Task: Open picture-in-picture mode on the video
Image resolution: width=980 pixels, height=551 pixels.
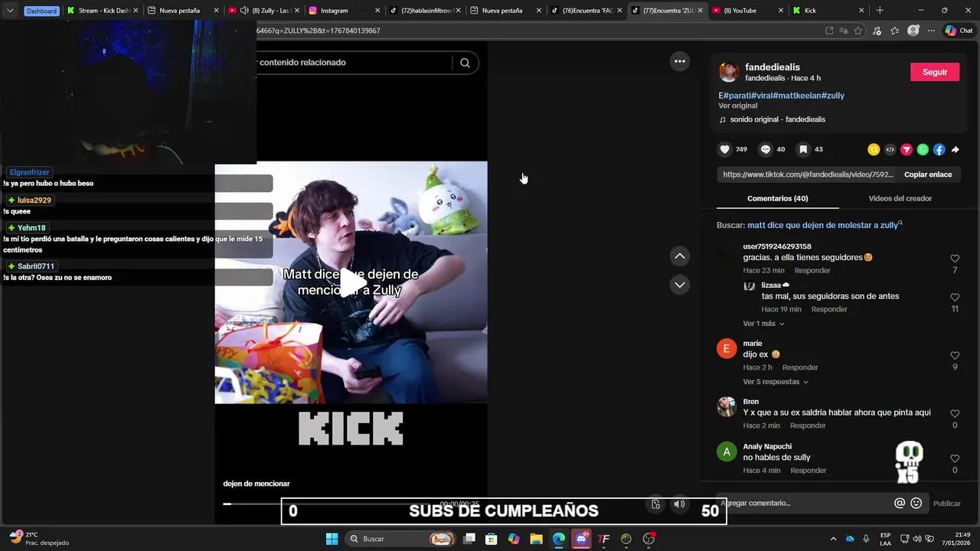Action: pyautogui.click(x=655, y=504)
